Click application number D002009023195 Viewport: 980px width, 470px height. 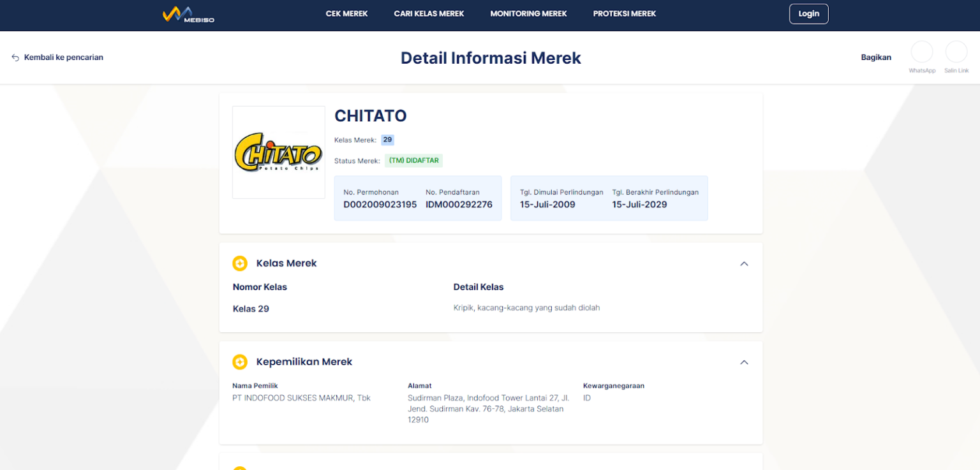tap(380, 205)
